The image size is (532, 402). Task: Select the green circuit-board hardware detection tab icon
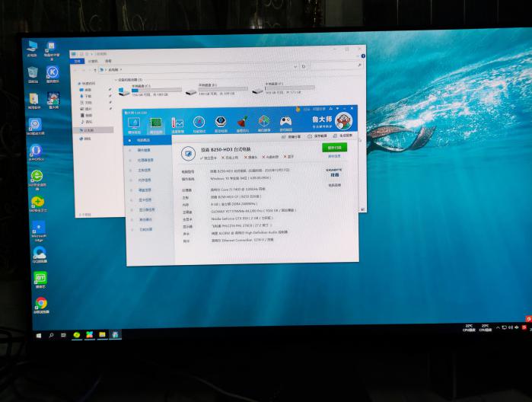click(x=156, y=125)
